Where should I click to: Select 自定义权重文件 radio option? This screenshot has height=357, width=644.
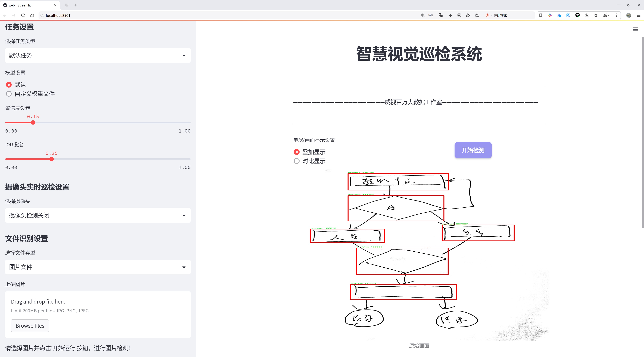tap(9, 94)
